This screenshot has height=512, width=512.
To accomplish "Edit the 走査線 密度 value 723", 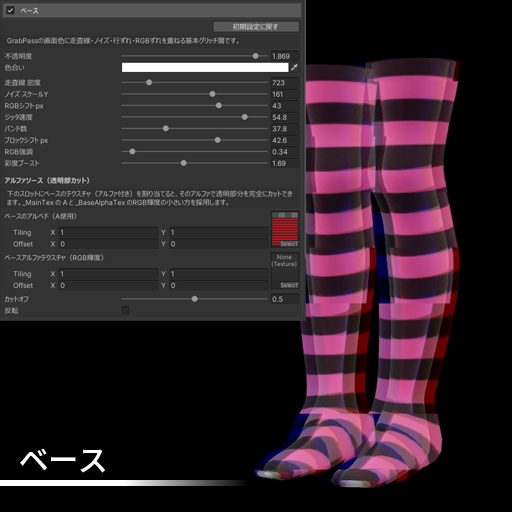I will (285, 83).
